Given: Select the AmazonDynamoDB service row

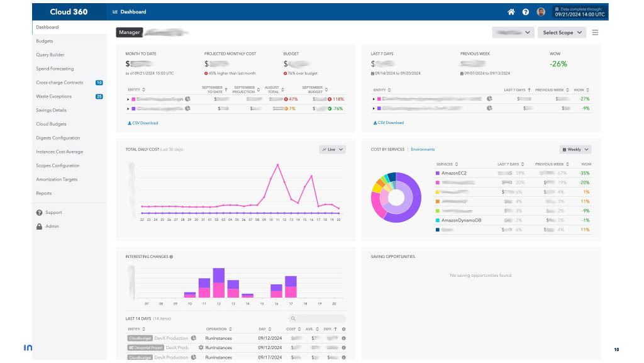Looking at the screenshot, I should pyautogui.click(x=513, y=221).
